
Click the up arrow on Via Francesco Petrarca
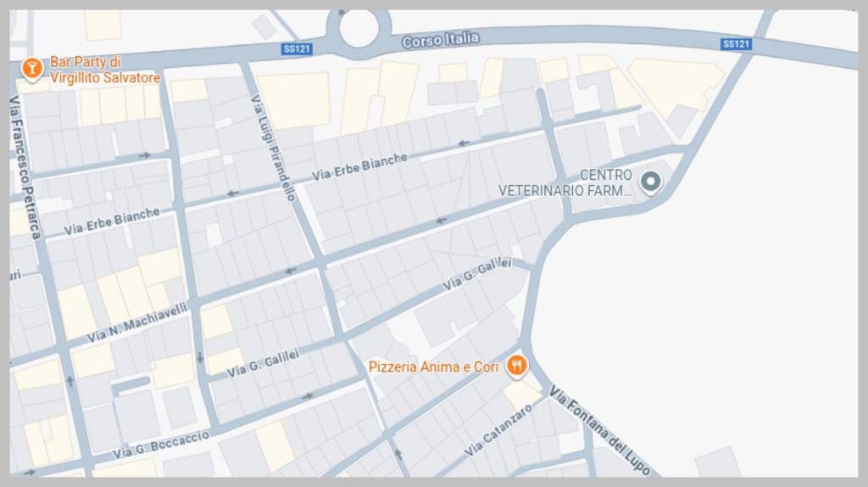70,381
